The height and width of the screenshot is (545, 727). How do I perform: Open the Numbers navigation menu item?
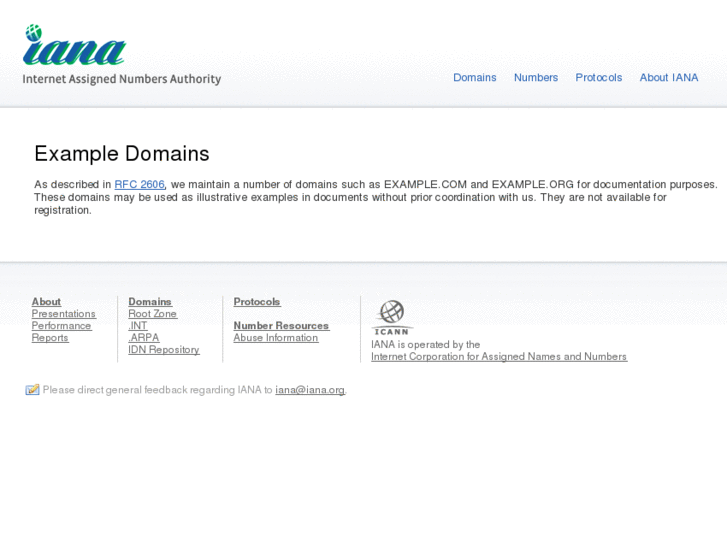click(x=536, y=77)
